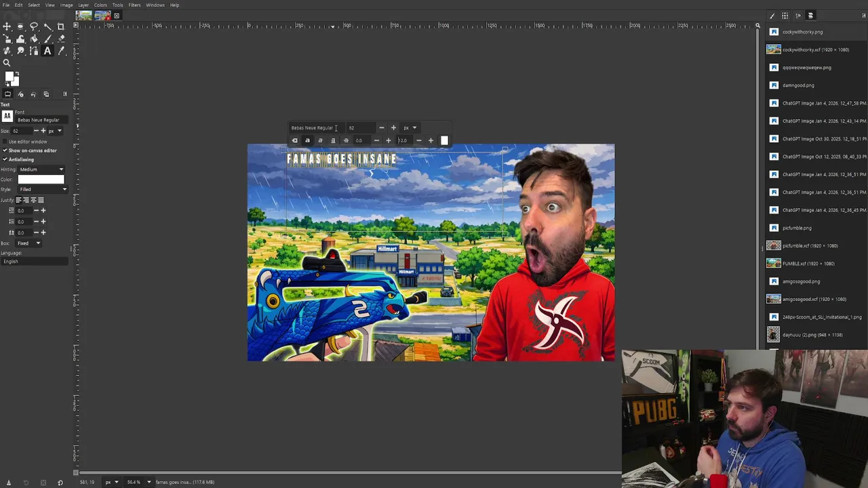Click white color swatch in on-canvas toolbar
The width and height of the screenshot is (868, 488).
coord(444,140)
